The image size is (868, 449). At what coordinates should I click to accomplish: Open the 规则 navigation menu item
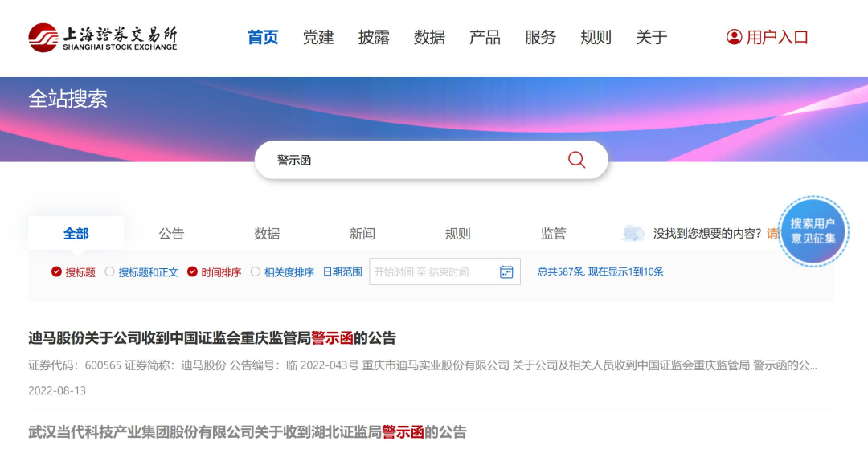coord(596,37)
